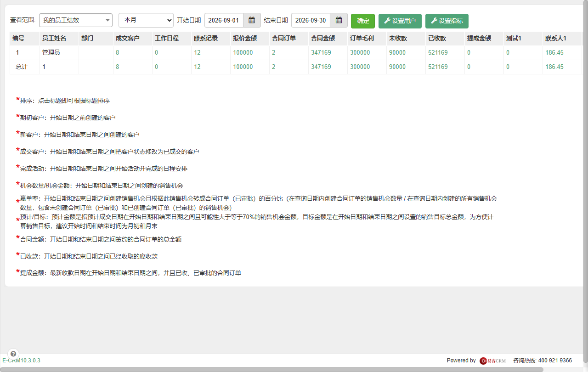Screen dimensions: 588x372
Task: Open the start date calendar picker icon
Action: pyautogui.click(x=252, y=20)
